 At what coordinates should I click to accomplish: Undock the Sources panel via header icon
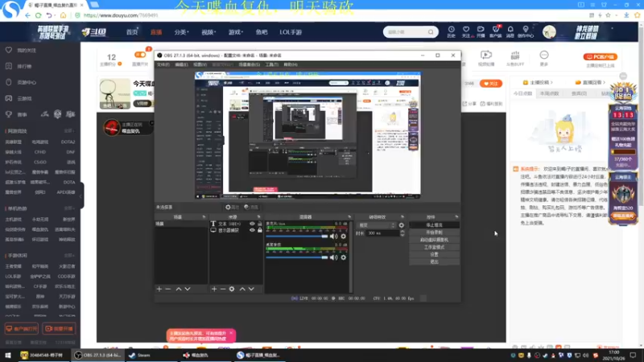[x=258, y=216]
